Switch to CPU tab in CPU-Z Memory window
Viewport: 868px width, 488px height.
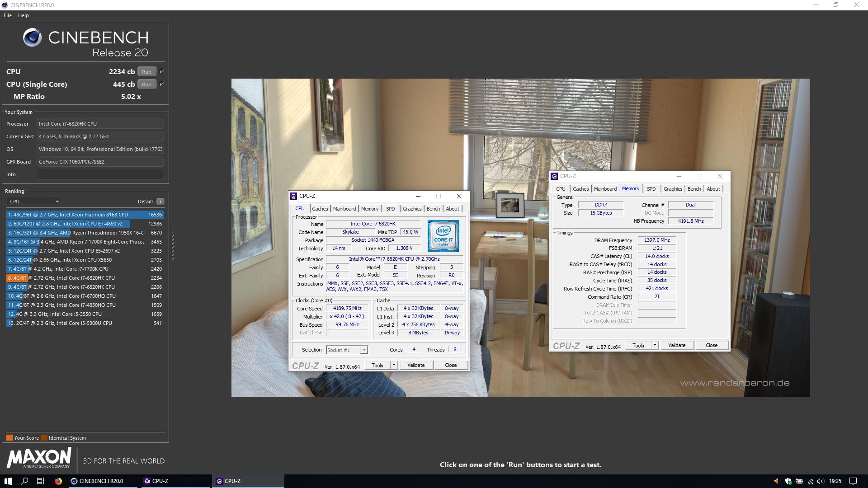point(561,189)
